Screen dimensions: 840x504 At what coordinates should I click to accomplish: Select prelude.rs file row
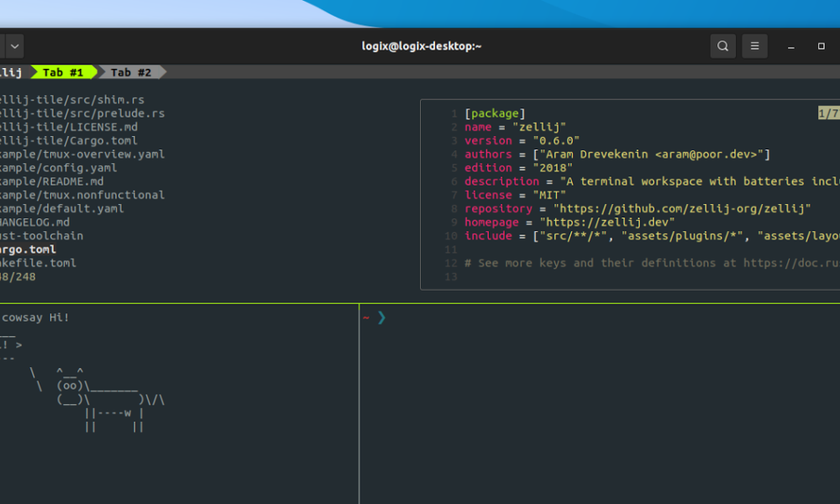click(x=82, y=113)
